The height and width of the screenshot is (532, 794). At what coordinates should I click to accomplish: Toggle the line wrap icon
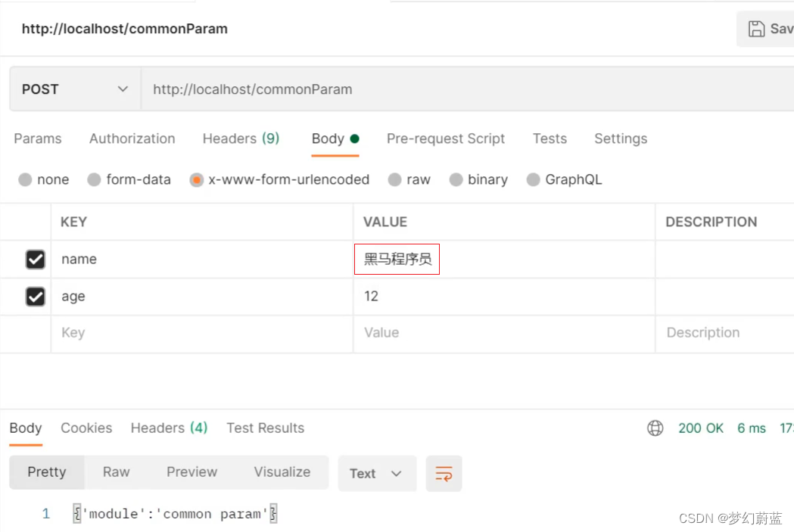coord(444,473)
